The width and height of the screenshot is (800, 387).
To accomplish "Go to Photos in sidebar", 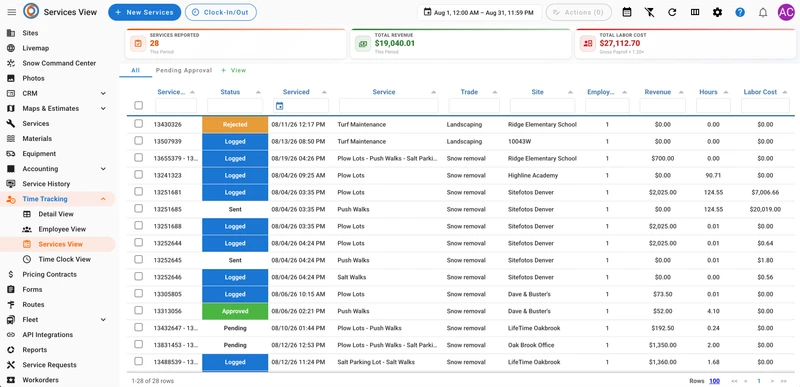I will [x=33, y=78].
